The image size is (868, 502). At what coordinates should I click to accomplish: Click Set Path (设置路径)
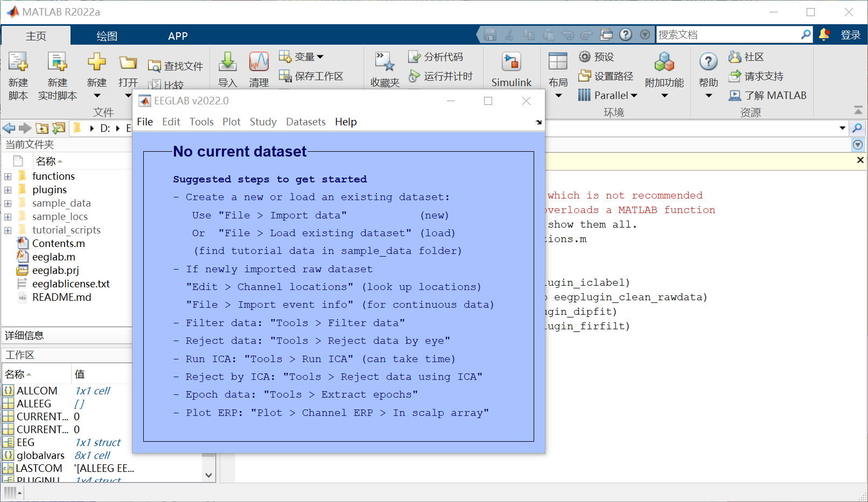pos(606,76)
